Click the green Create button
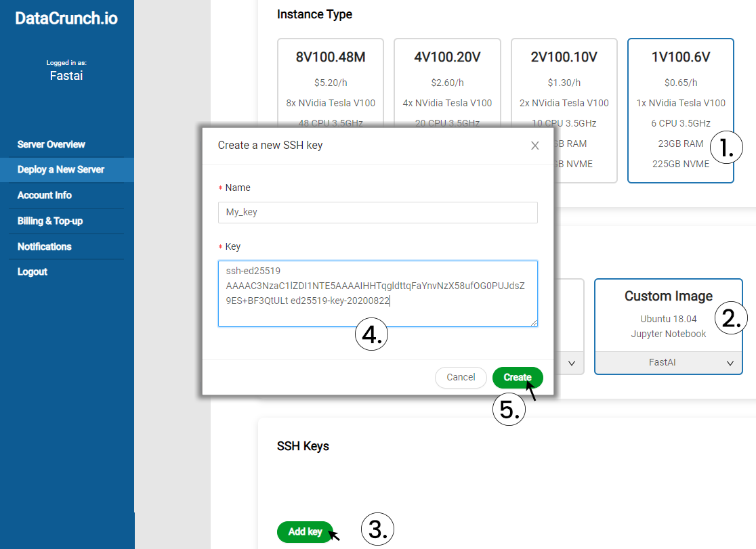The height and width of the screenshot is (549, 756). click(517, 377)
